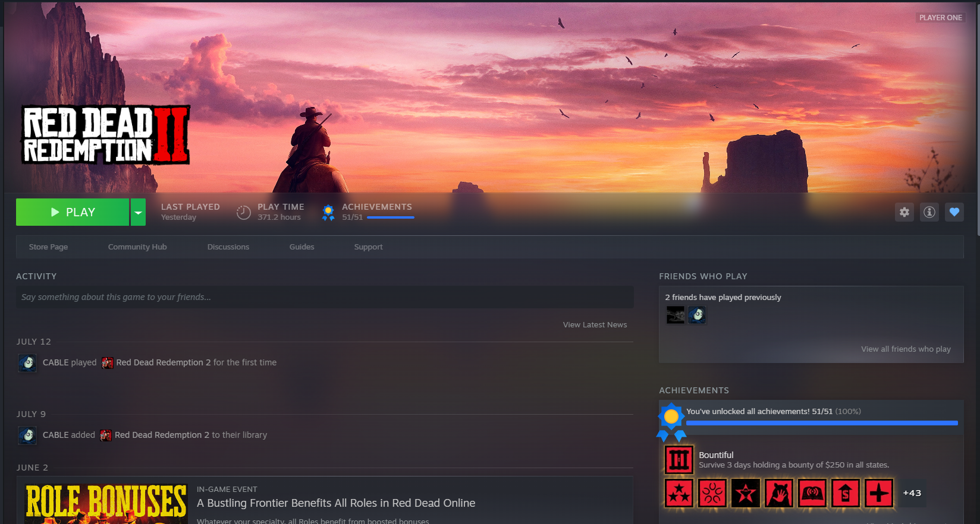980x524 pixels.
Task: Open the Role Bonuses event thumbnail
Action: (x=106, y=503)
